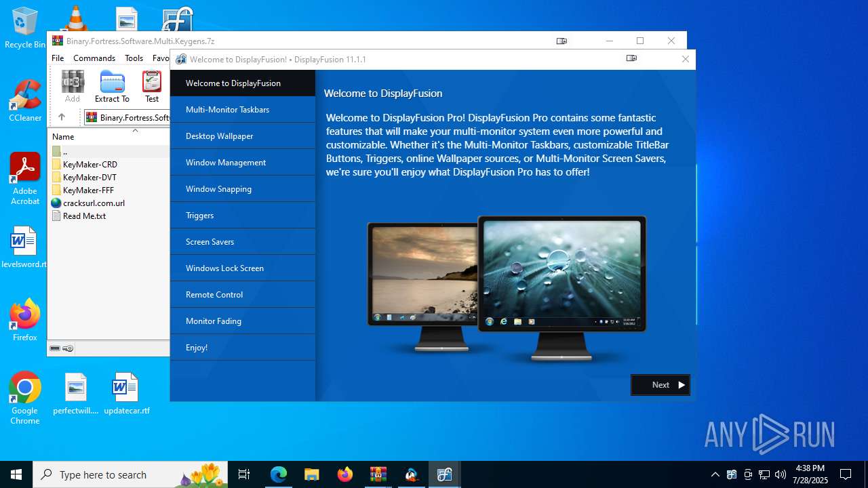The height and width of the screenshot is (488, 868).
Task: Click WinRAR Extract To icon
Action: (112, 87)
